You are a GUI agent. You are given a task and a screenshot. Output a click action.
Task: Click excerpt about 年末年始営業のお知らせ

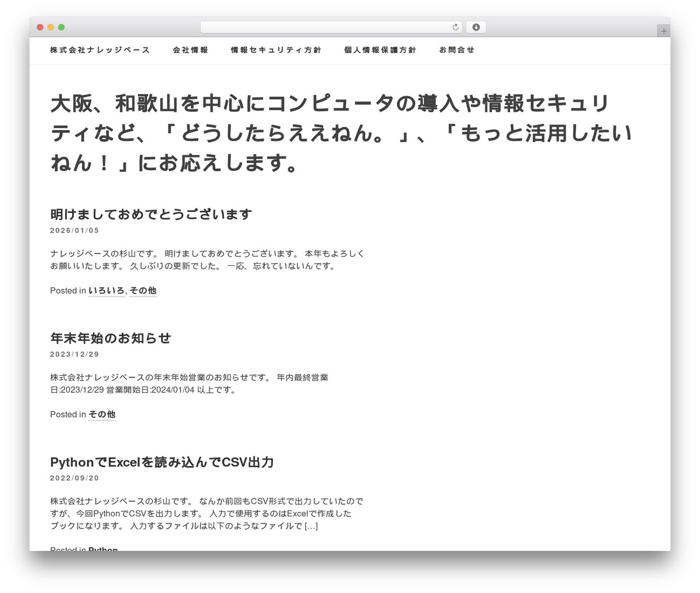[x=189, y=383]
